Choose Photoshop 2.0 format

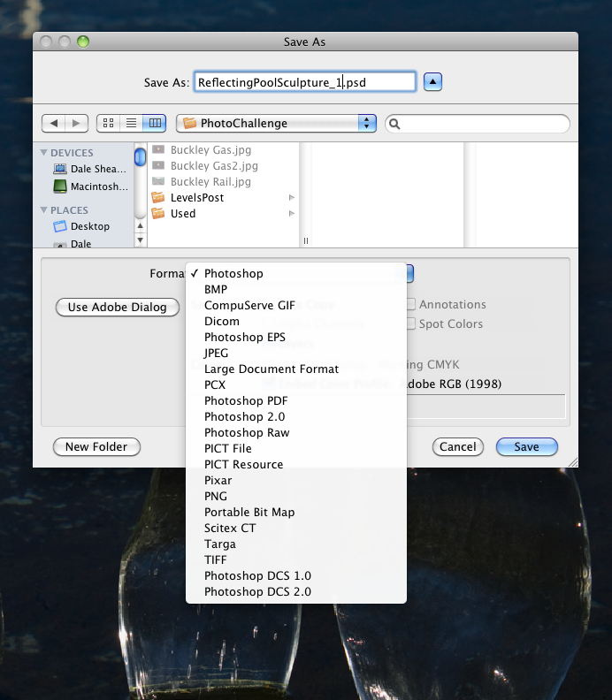tap(295, 416)
